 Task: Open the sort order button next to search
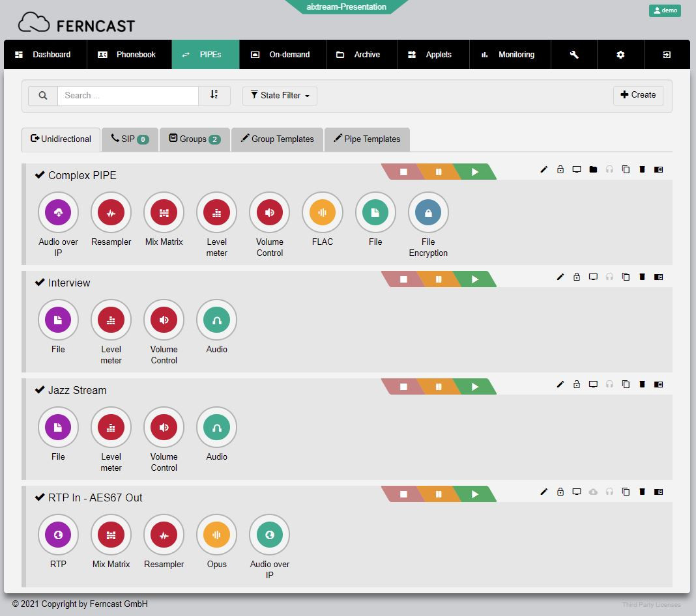(x=214, y=96)
